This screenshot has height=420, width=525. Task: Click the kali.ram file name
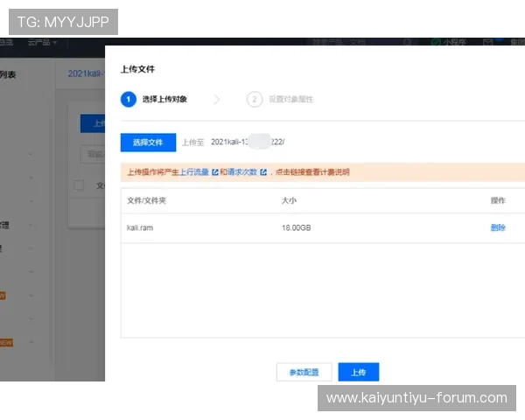point(140,227)
